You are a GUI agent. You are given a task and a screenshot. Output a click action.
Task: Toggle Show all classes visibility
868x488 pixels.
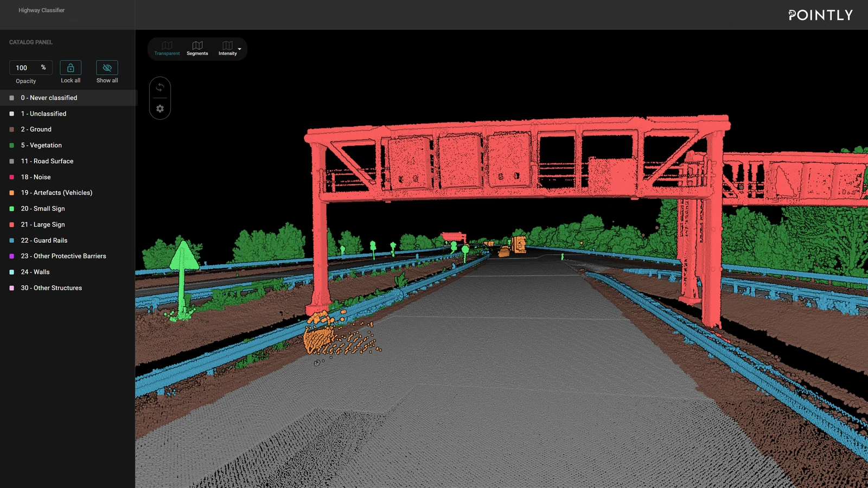point(107,68)
